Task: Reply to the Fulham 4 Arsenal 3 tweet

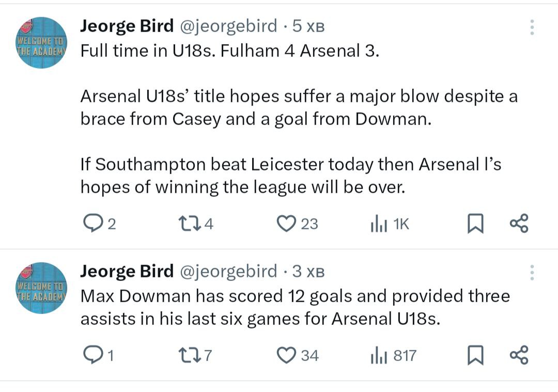Action: pos(93,223)
